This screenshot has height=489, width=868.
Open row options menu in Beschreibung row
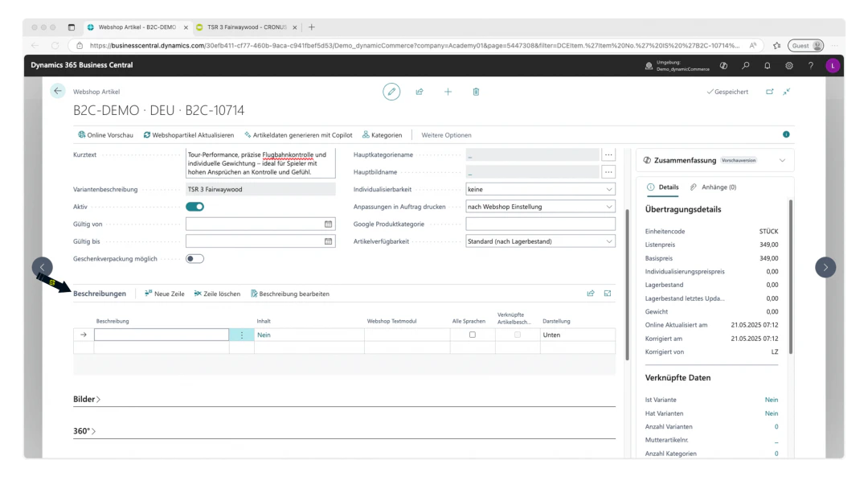[241, 335]
